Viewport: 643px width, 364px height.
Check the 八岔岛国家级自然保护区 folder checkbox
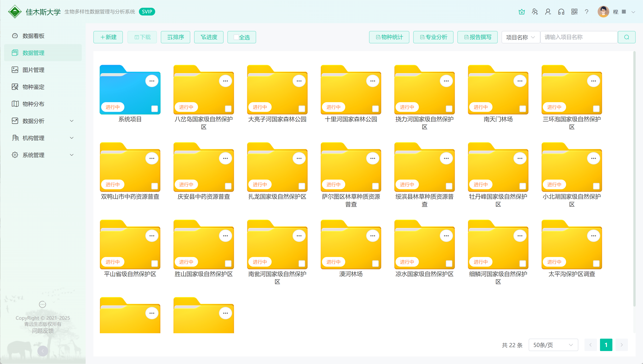click(x=228, y=109)
